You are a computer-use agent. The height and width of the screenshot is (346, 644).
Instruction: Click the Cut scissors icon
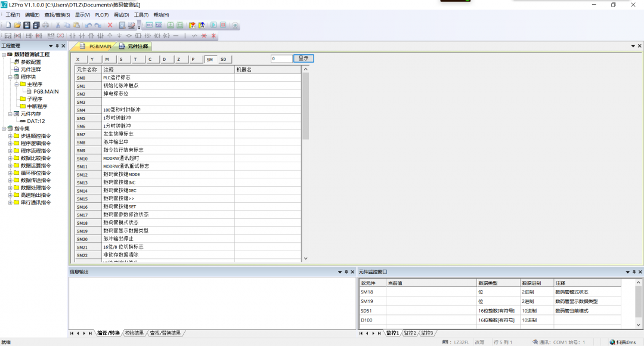[x=58, y=25]
